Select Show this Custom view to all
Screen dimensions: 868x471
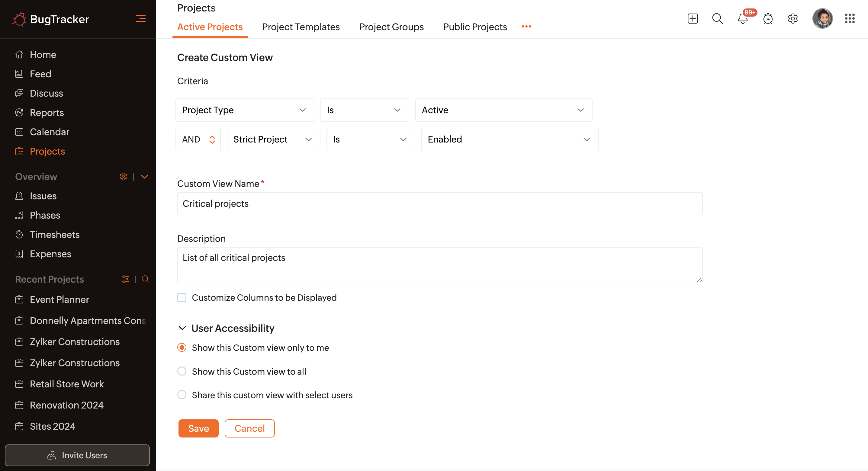(x=182, y=371)
